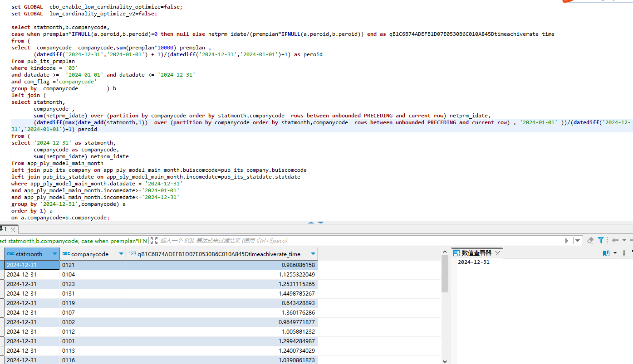Image resolution: width=633 pixels, height=364 pixels.
Task: Click scroll up arrow of results grid
Action: point(445,251)
